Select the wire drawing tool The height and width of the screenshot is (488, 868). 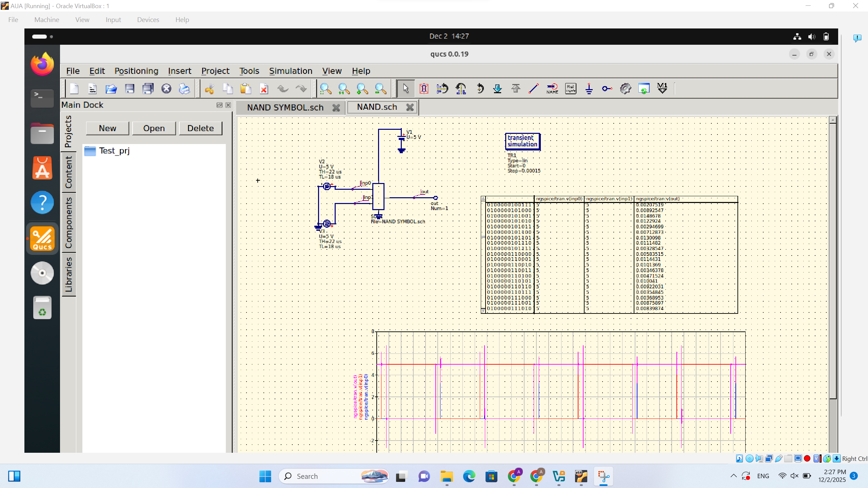[534, 89]
